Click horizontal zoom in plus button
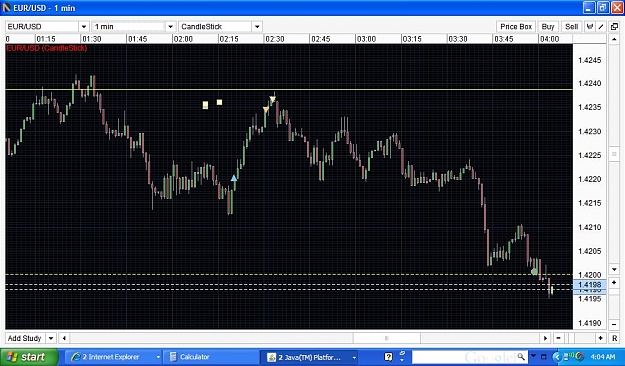Viewport: 625px width, 366px height. 601,338
